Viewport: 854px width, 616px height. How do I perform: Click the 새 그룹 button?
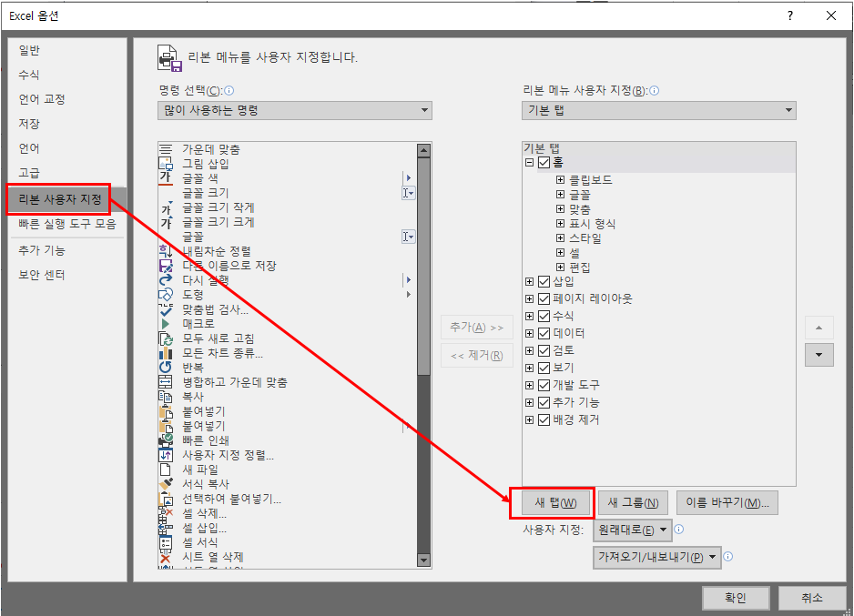tap(633, 503)
